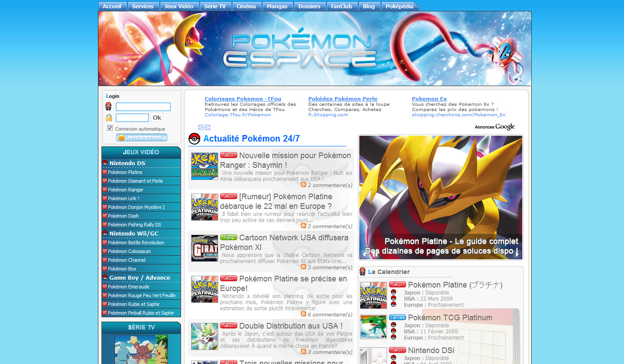The width and height of the screenshot is (624, 364).
Task: Open the Accueil tab
Action: click(x=112, y=6)
